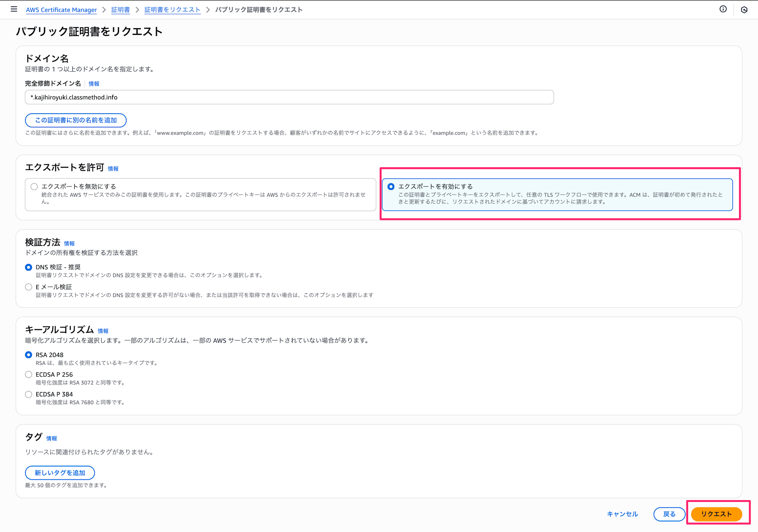758x532 pixels.
Task: Open the 証明書をリクエスト breadcrumb link
Action: pos(172,10)
